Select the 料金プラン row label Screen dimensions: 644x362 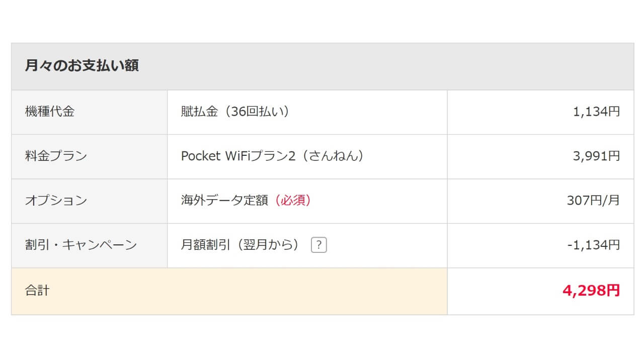[56, 156]
